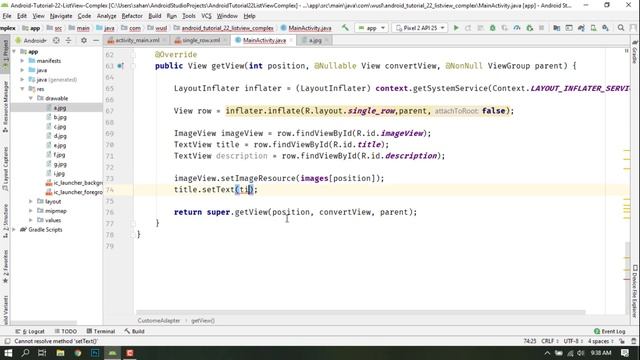This screenshot has height=360, width=640.
Task: Open Chrome from the taskbar
Action: click(78, 353)
